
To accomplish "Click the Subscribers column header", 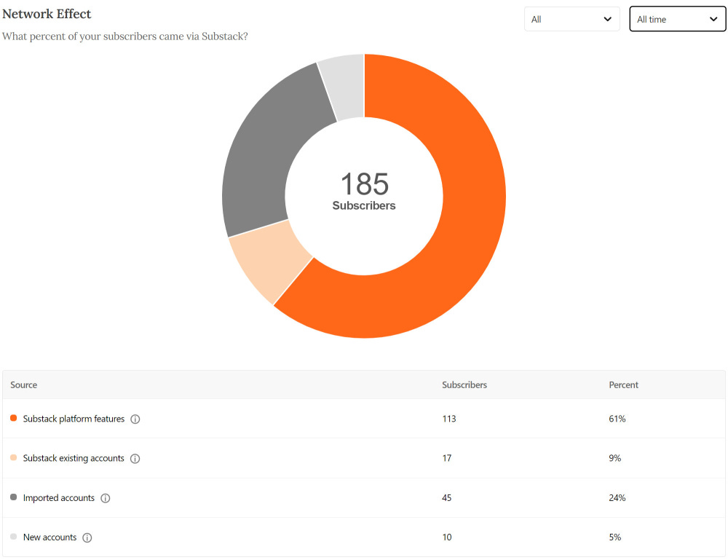I will pos(464,384).
